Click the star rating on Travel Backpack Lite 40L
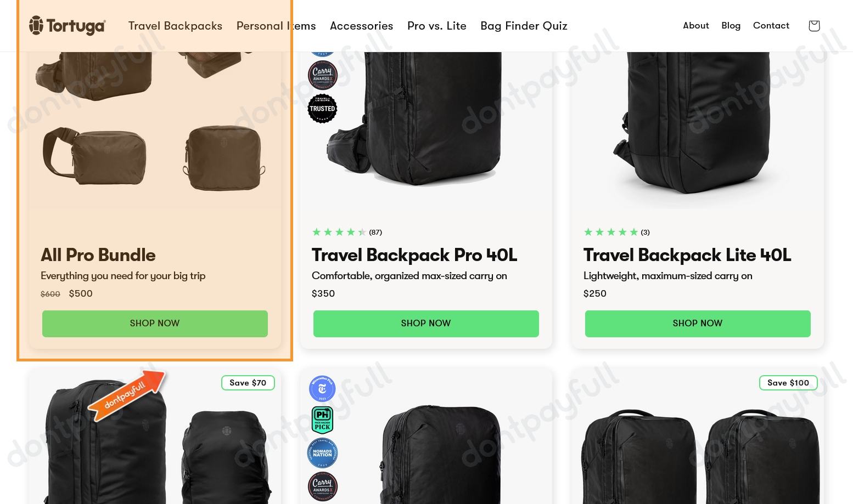The width and height of the screenshot is (853, 504). point(611,232)
